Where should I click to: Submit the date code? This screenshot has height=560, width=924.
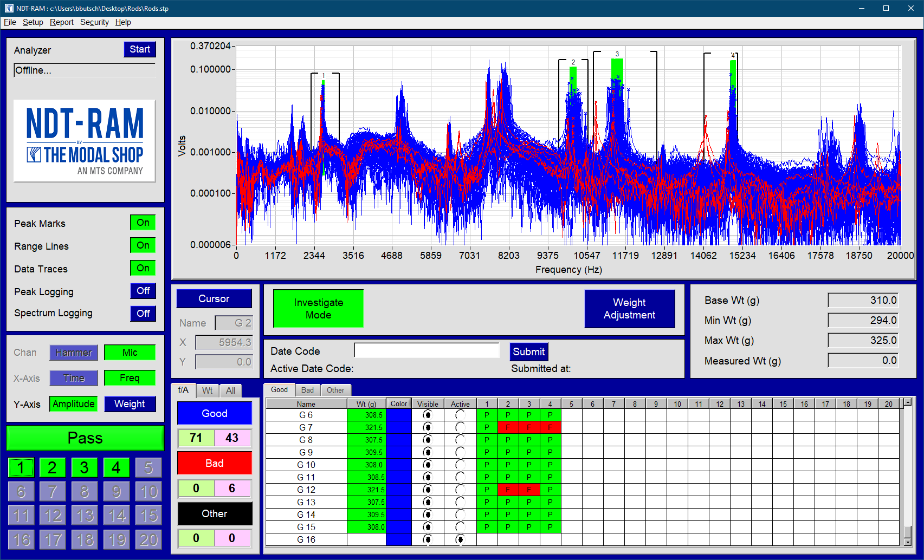coord(528,351)
